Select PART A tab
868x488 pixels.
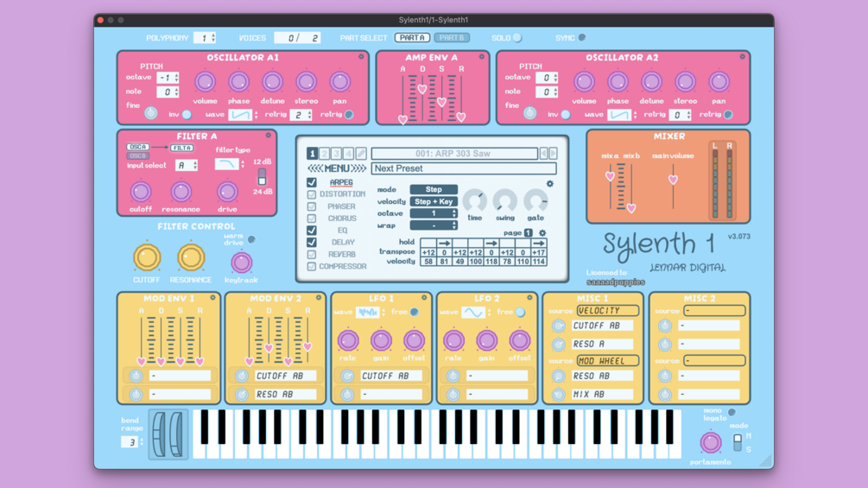point(413,38)
